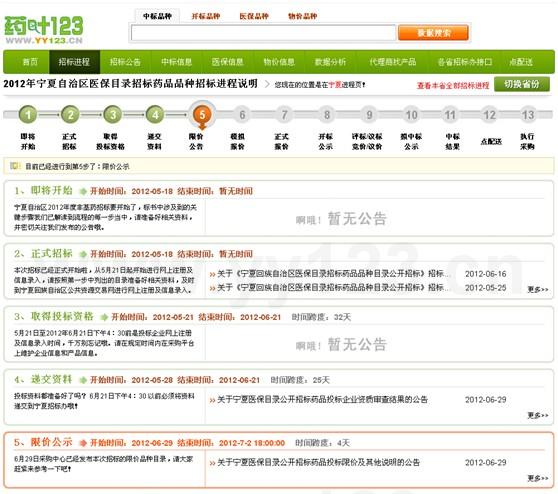Expand 更多>> in the 递交资料 section
Image resolution: width=558 pixels, height=494 pixels.
pos(538,415)
